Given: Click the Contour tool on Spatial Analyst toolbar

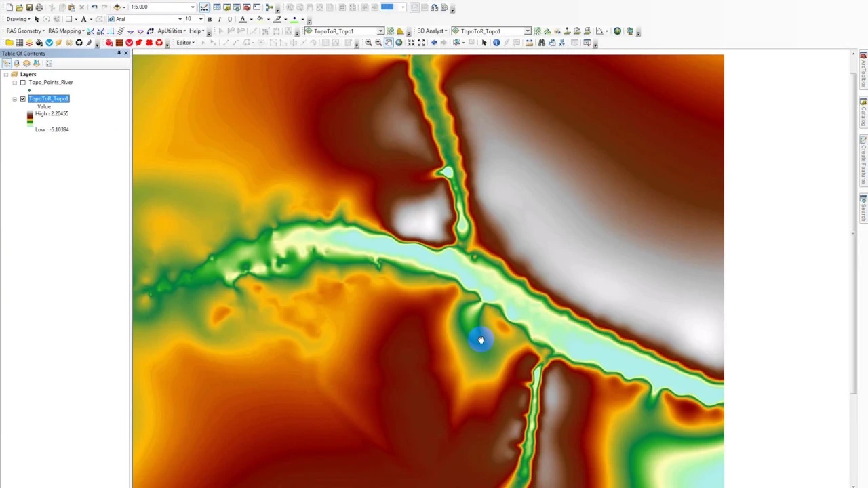Looking at the screenshot, I should click(x=390, y=31).
